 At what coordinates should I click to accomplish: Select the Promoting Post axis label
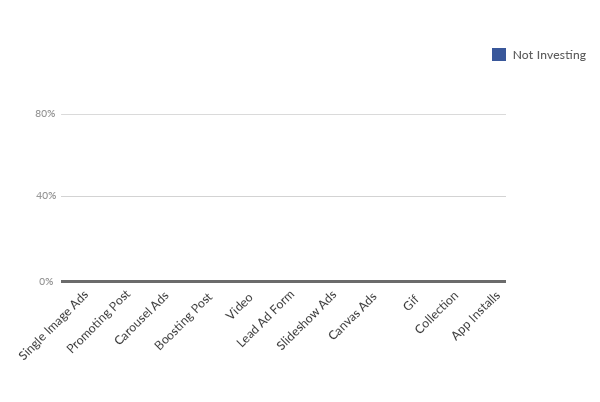tap(98, 321)
